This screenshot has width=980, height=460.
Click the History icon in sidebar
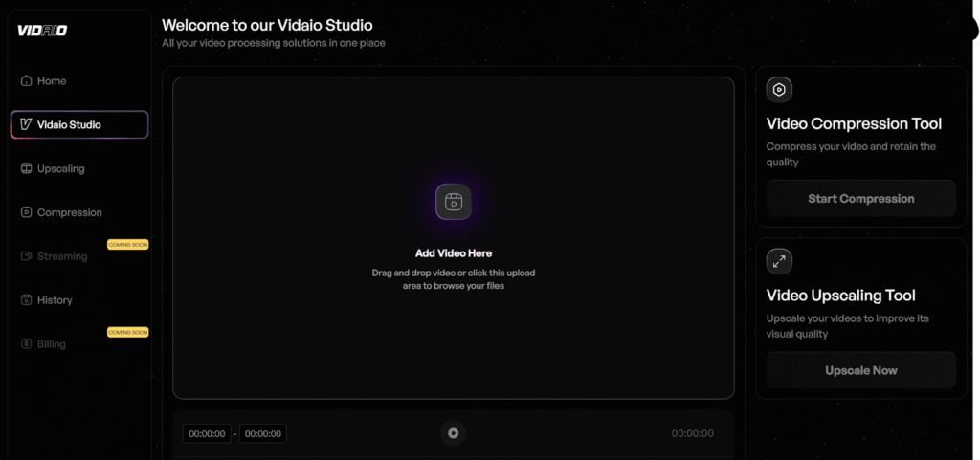[27, 300]
